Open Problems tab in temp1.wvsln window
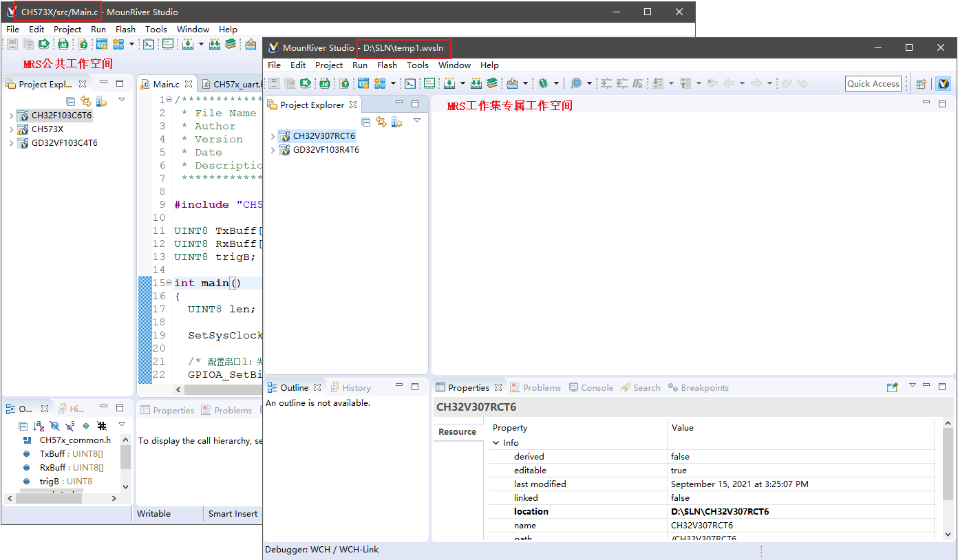The image size is (958, 560). click(535, 388)
